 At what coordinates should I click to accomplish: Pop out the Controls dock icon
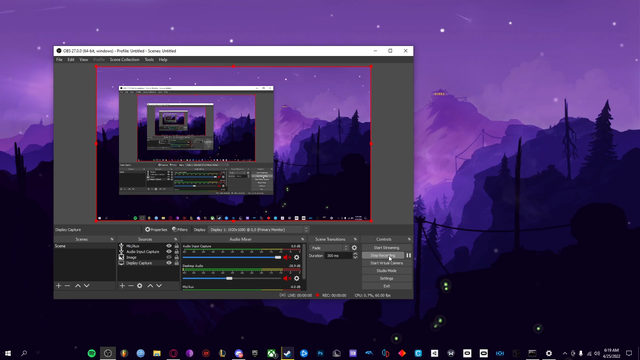[x=409, y=239]
